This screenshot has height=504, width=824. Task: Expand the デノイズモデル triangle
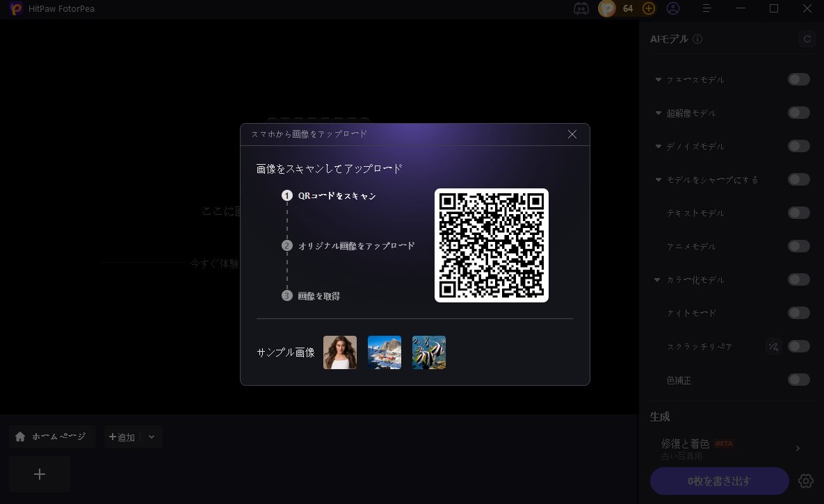point(658,146)
